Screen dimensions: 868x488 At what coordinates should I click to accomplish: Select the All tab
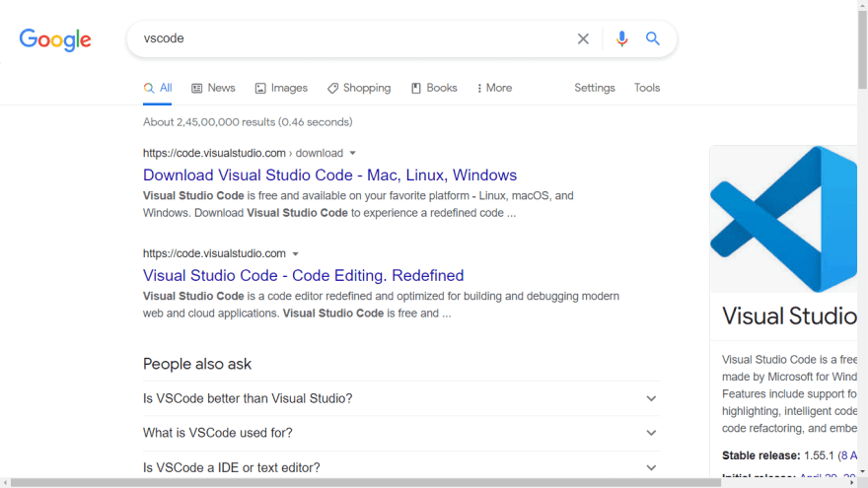coord(158,88)
